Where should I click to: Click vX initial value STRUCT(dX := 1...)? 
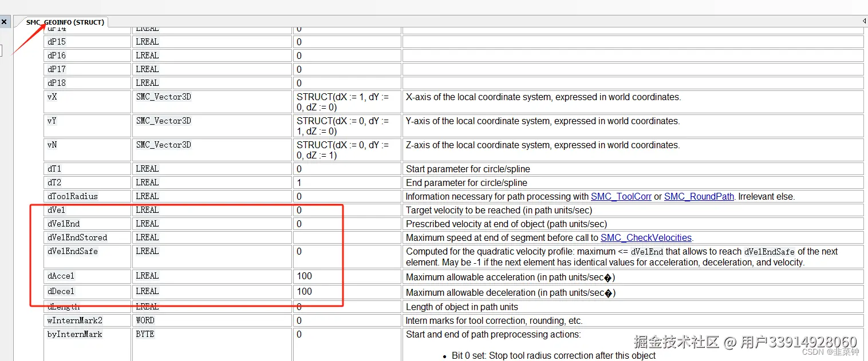click(342, 102)
